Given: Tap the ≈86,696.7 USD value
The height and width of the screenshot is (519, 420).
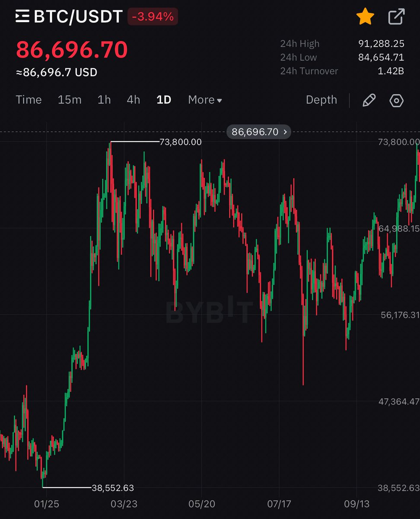Looking at the screenshot, I should click(x=57, y=72).
